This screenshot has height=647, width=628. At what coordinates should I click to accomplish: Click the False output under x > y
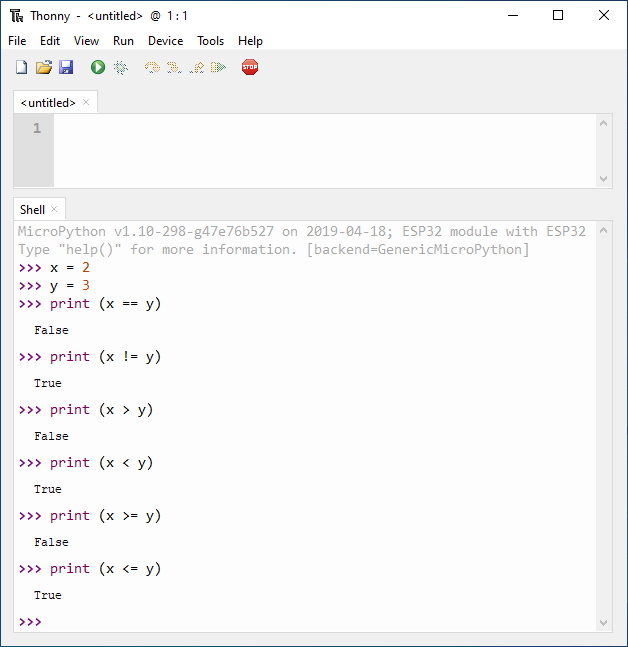point(52,436)
